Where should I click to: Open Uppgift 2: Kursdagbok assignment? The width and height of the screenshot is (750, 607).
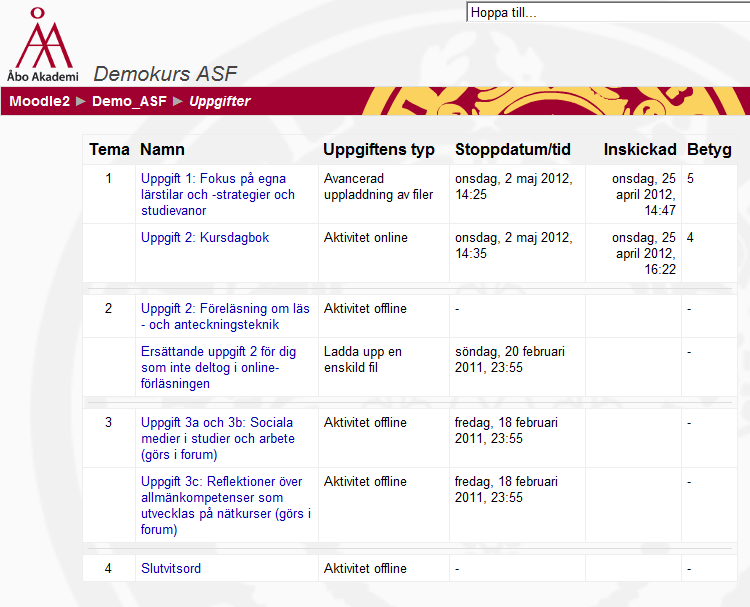205,237
